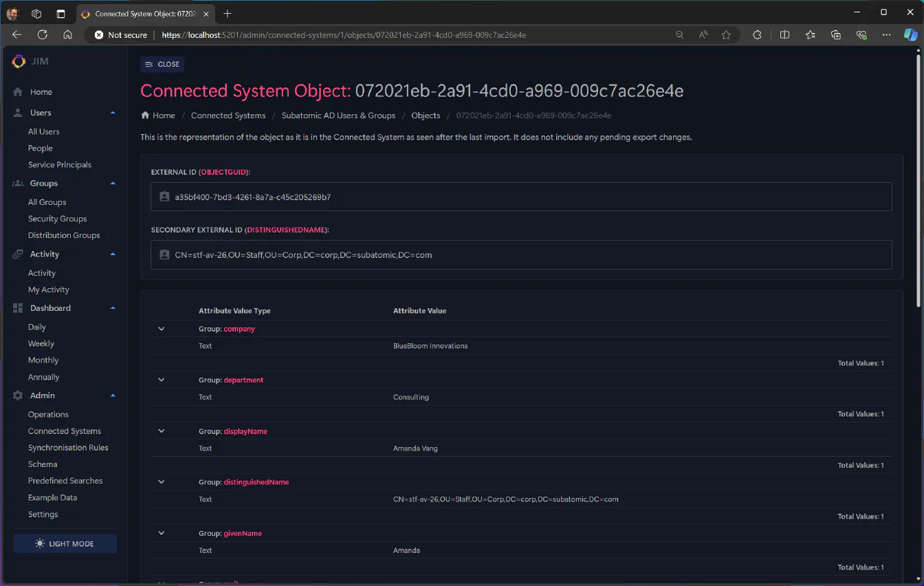Favorite this page using the star icon
The image size is (924, 586).
coord(727,34)
